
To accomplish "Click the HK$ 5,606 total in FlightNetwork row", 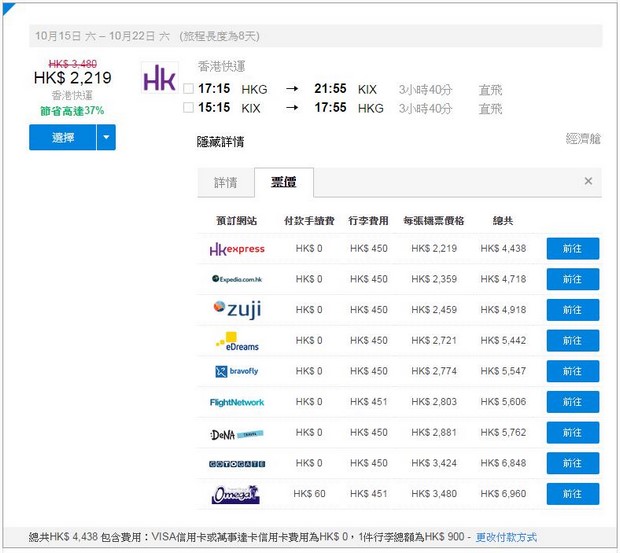I will [x=503, y=402].
